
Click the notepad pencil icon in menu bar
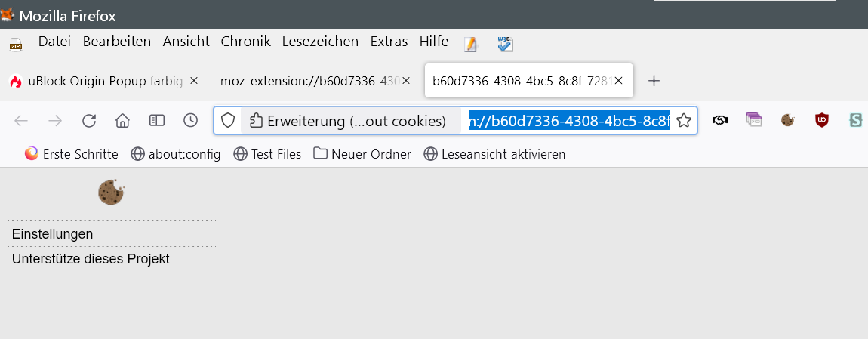click(x=471, y=44)
